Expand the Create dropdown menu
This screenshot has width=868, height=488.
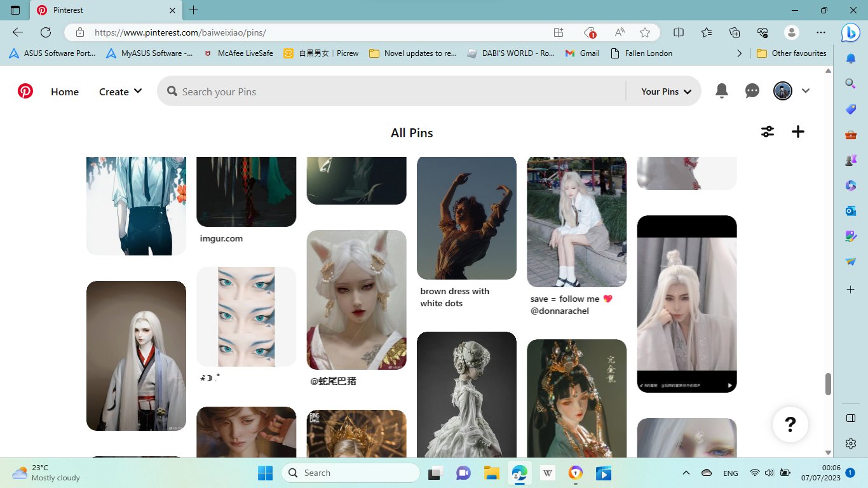(120, 91)
